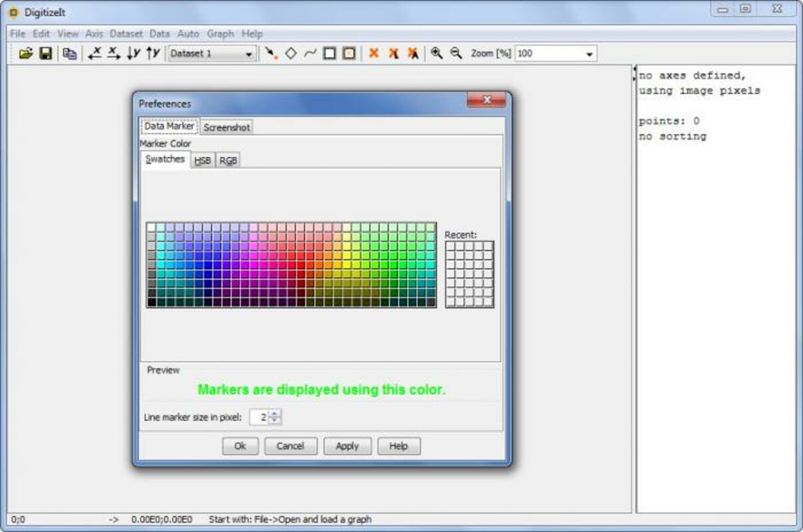Close the Preferences dialog
Screen dimensions: 803x532
click(486, 100)
